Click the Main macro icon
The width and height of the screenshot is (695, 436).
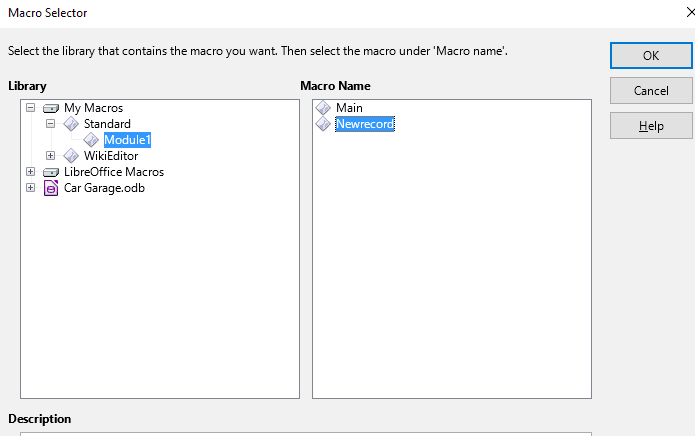[x=323, y=108]
